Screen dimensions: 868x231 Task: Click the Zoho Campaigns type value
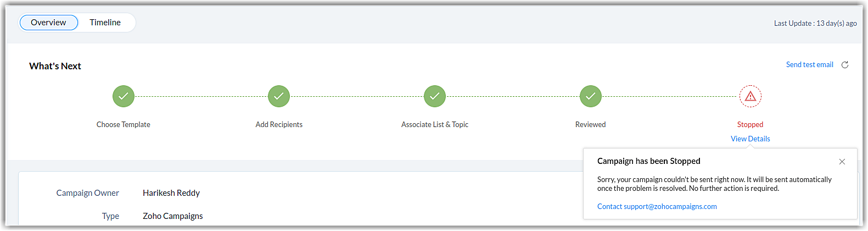tap(173, 216)
